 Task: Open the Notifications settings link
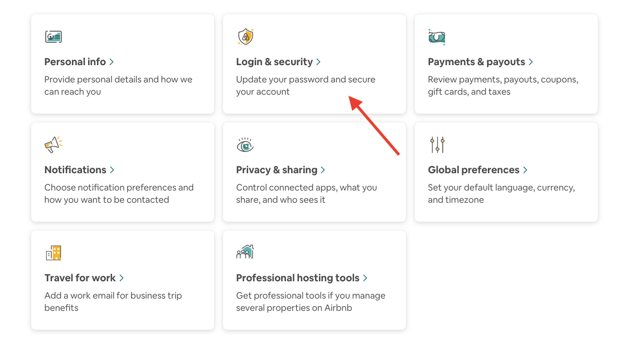[75, 170]
